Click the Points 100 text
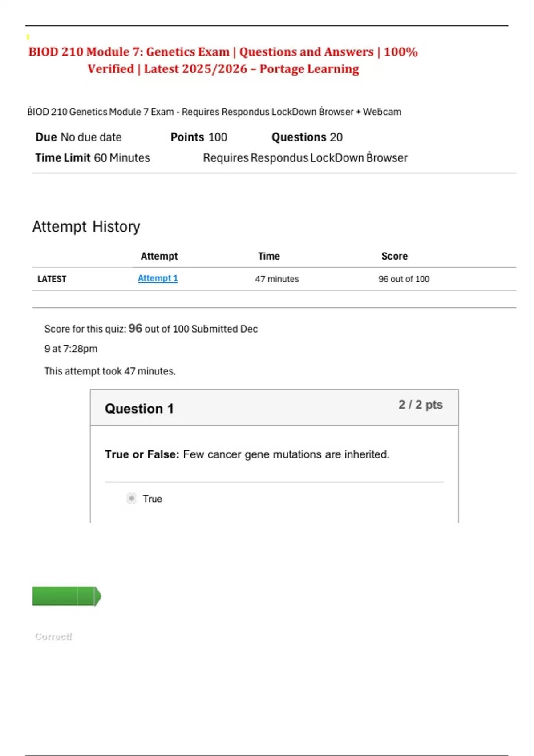 pos(198,137)
